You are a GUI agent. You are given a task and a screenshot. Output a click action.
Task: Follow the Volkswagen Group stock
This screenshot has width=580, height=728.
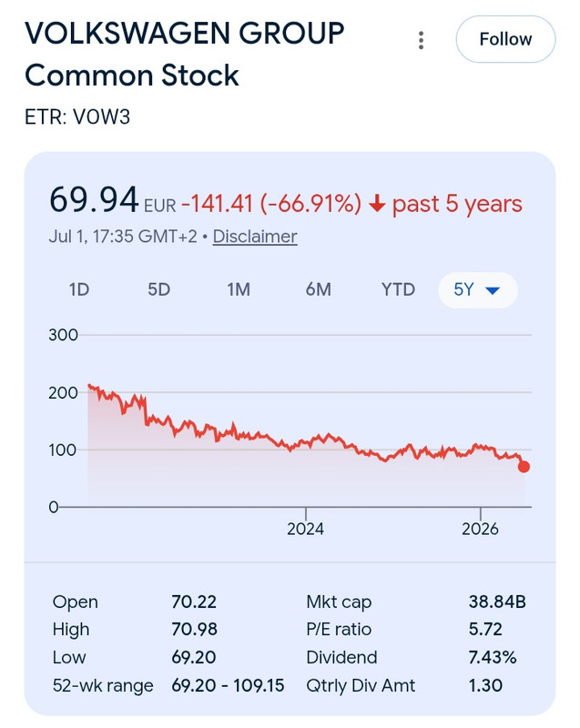click(x=505, y=39)
